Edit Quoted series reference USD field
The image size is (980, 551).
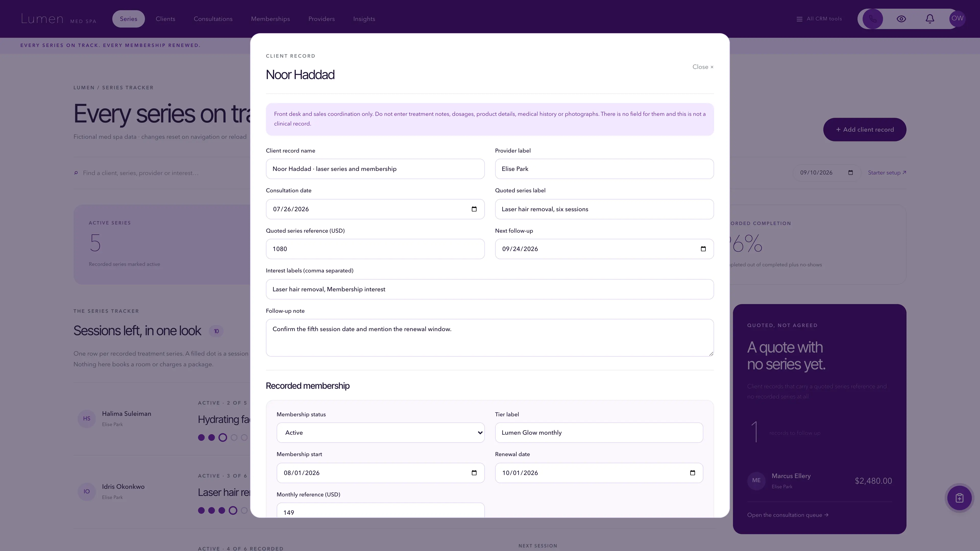tap(375, 249)
